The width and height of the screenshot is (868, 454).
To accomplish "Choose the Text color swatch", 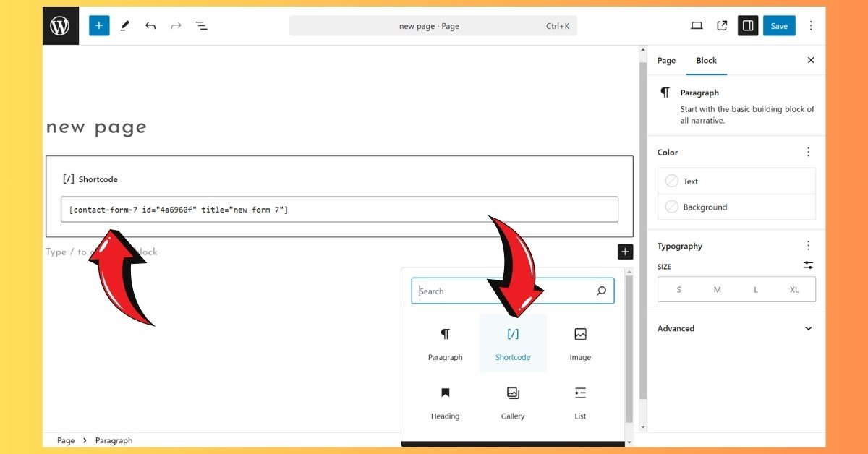I will 736,181.
